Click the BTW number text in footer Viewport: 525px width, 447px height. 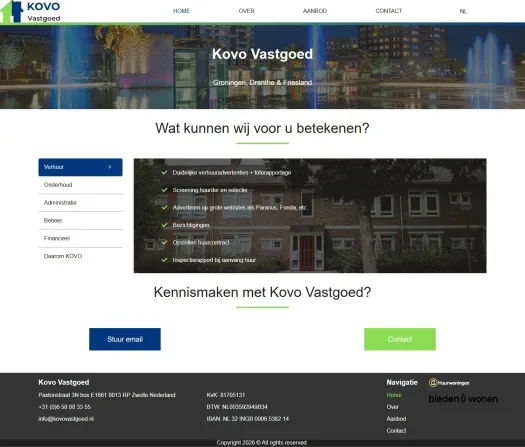(237, 407)
